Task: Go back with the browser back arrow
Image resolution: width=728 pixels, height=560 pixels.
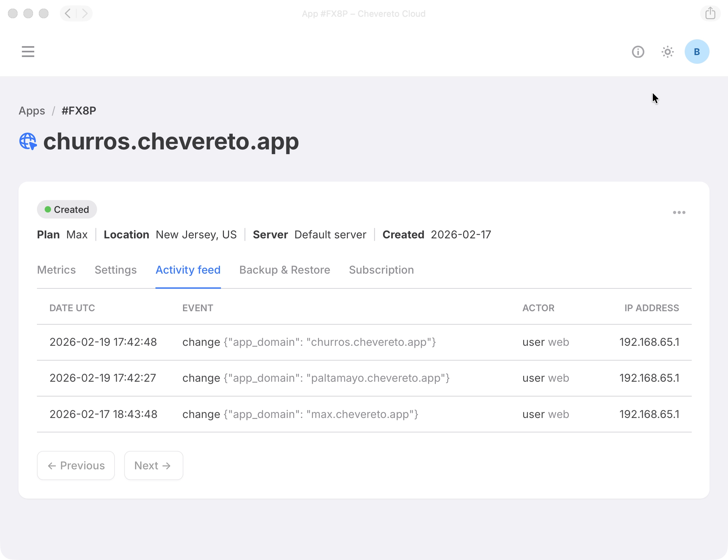Action: tap(68, 13)
